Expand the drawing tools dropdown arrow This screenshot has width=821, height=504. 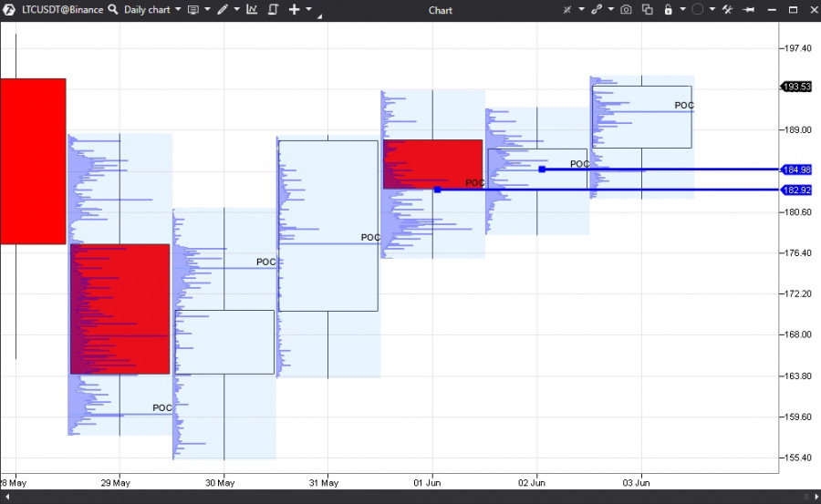[236, 9]
